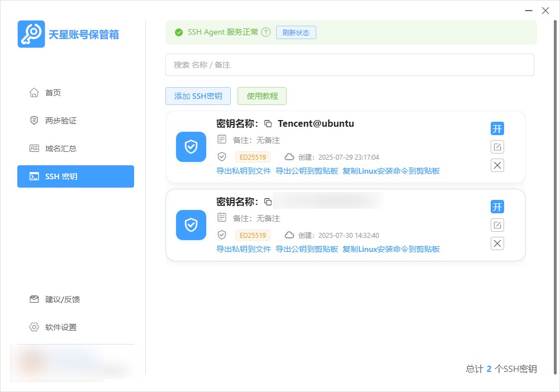Viewport: 560px width, 392px height.
Task: Toggle the 开 switch on the second SSH key
Action: [497, 207]
